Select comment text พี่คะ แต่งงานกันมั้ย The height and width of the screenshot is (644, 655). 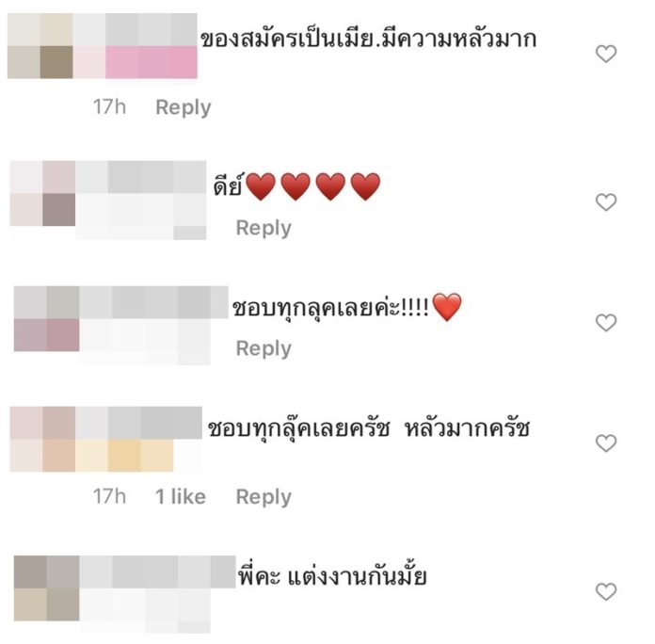tap(332, 576)
